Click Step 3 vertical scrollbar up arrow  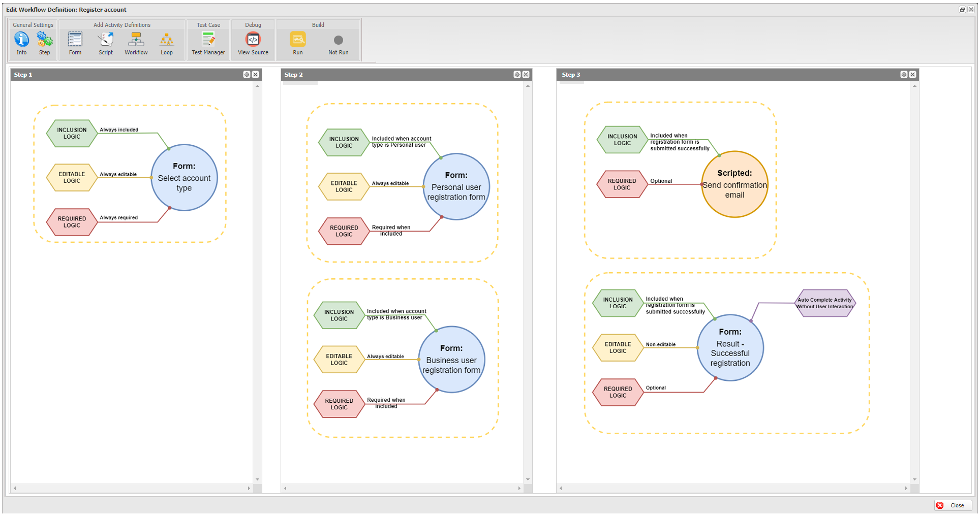[x=914, y=86]
